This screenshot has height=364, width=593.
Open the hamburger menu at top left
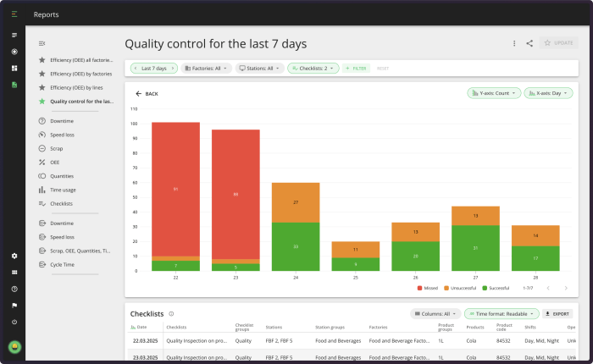click(14, 14)
